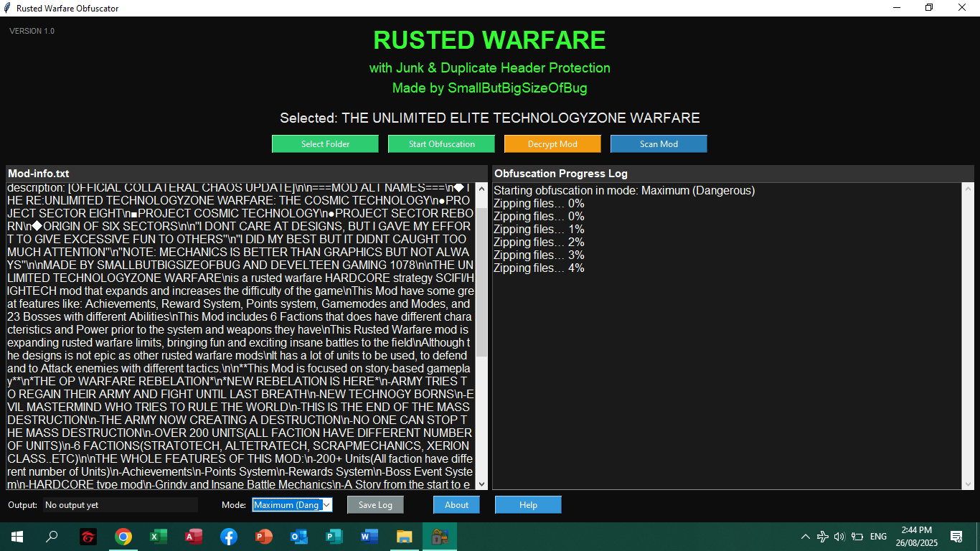Click the Output field showing No output yet
The width and height of the screenshot is (980, 551).
pyautogui.click(x=120, y=505)
